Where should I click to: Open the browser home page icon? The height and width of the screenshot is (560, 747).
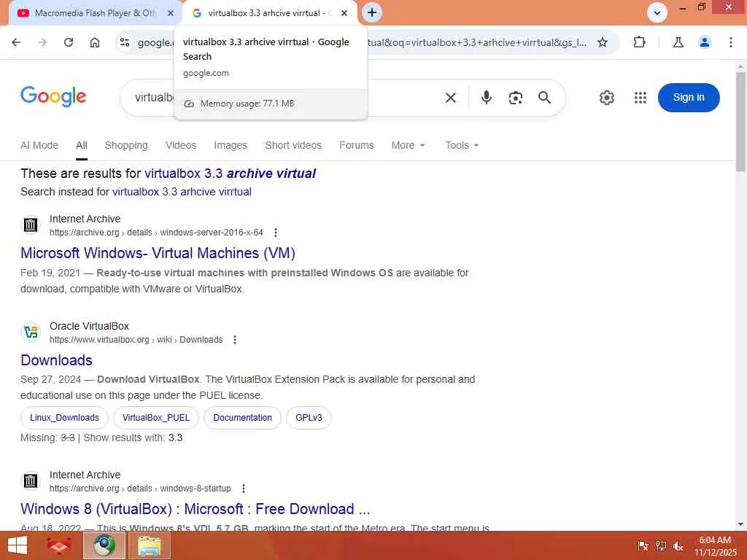click(95, 42)
